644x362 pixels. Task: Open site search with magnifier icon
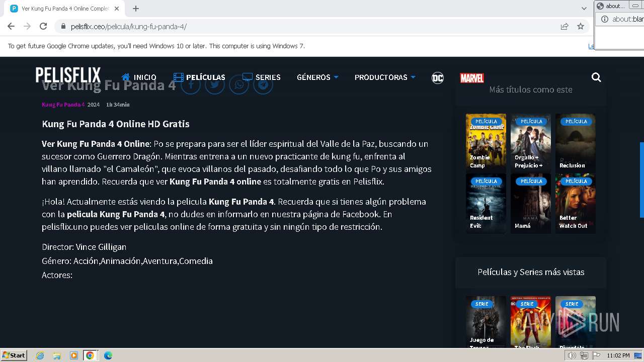coord(596,77)
